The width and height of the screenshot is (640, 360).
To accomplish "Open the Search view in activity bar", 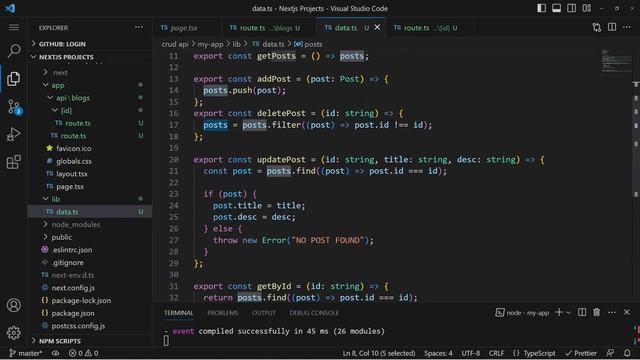I will (x=14, y=51).
